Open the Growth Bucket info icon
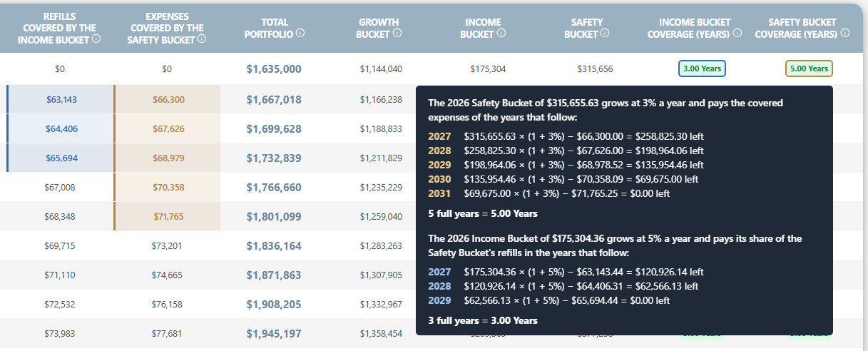 pyautogui.click(x=397, y=34)
